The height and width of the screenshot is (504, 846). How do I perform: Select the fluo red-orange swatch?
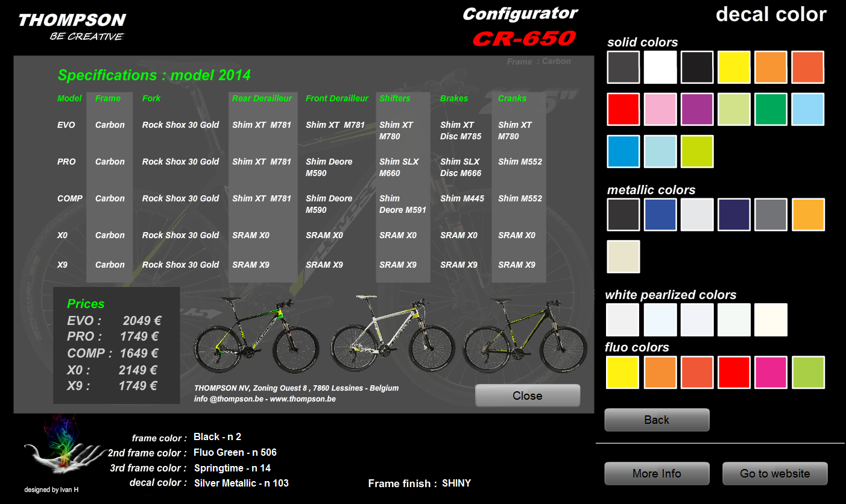[x=697, y=372]
